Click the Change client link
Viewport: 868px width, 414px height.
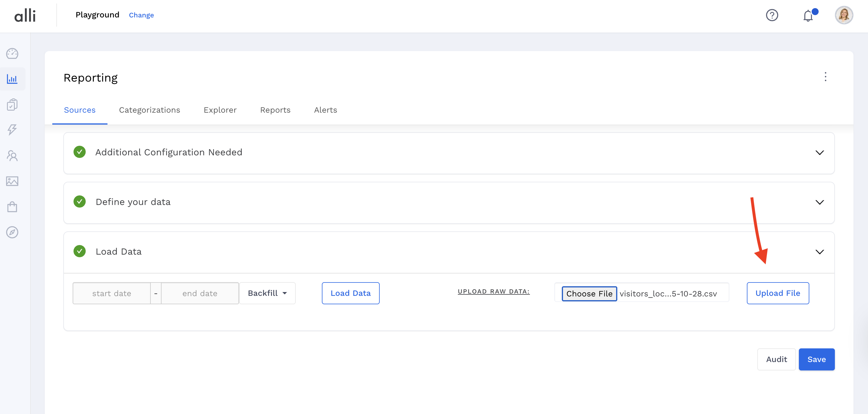(141, 15)
